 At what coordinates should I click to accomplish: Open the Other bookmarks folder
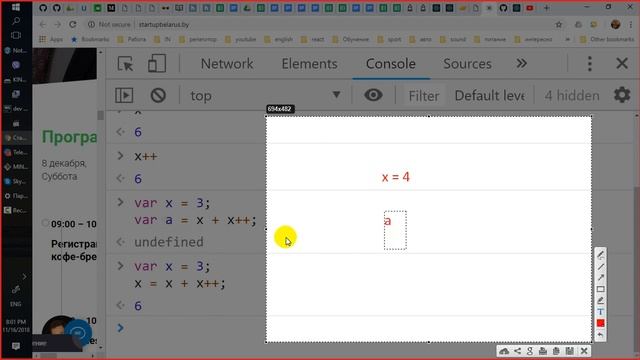pyautogui.click(x=607, y=40)
